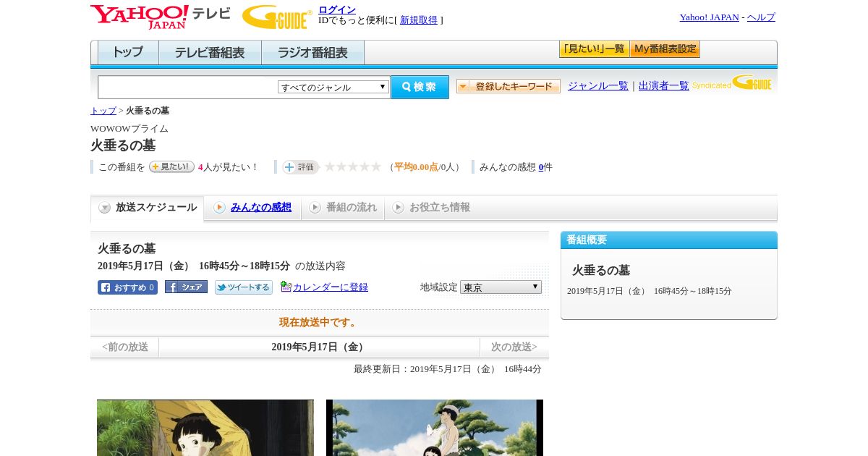
Task: Select the お役立ち情報 tab
Action: tap(431, 208)
